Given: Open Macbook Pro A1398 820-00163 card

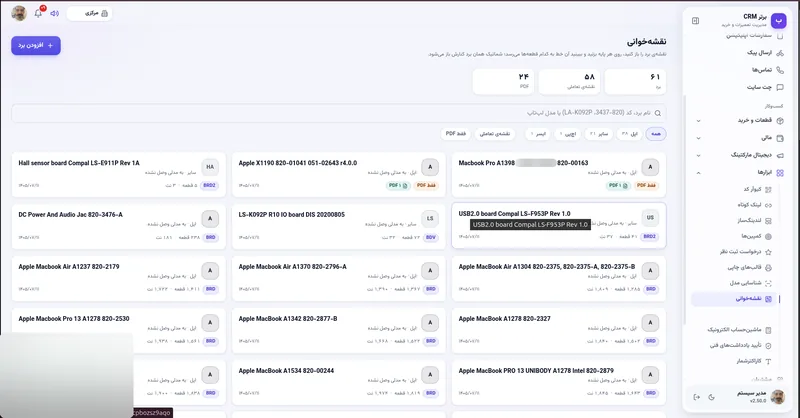Looking at the screenshot, I should tap(559, 175).
